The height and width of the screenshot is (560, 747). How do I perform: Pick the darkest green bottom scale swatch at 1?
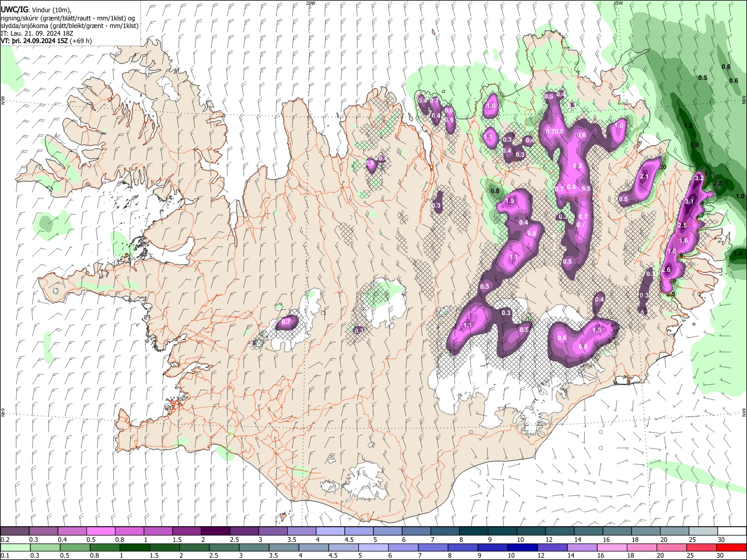(134, 547)
